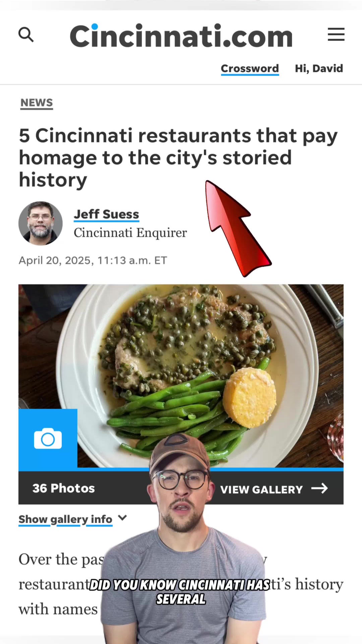Click the 36 Photos label
The image size is (362, 644).
pyautogui.click(x=64, y=488)
